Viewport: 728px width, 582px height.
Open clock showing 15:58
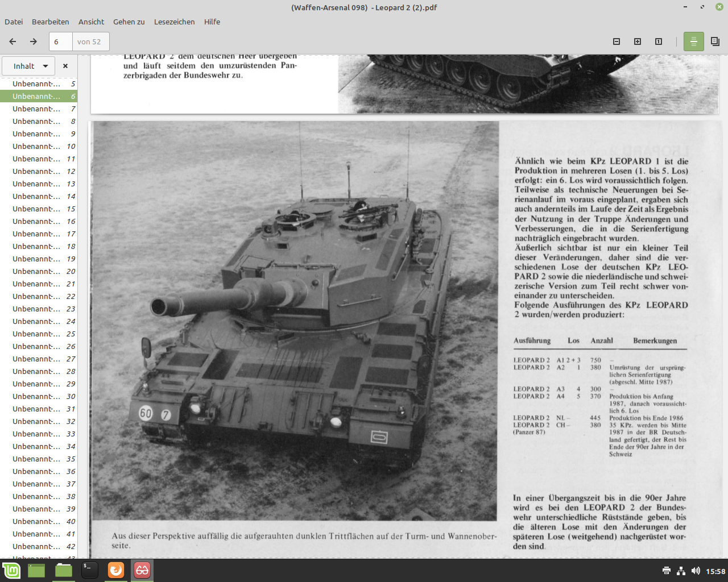pyautogui.click(x=715, y=571)
